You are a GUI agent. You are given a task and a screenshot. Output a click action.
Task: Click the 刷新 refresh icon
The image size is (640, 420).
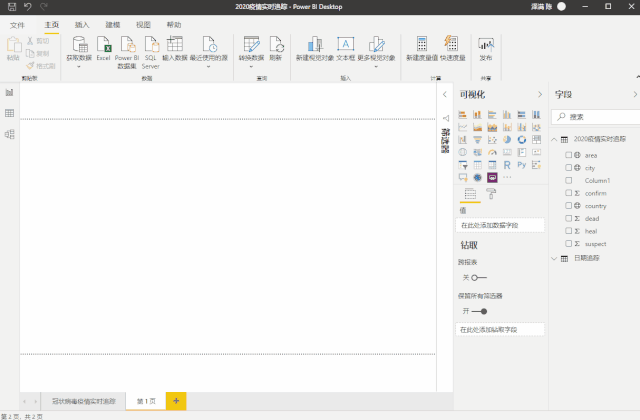click(276, 44)
